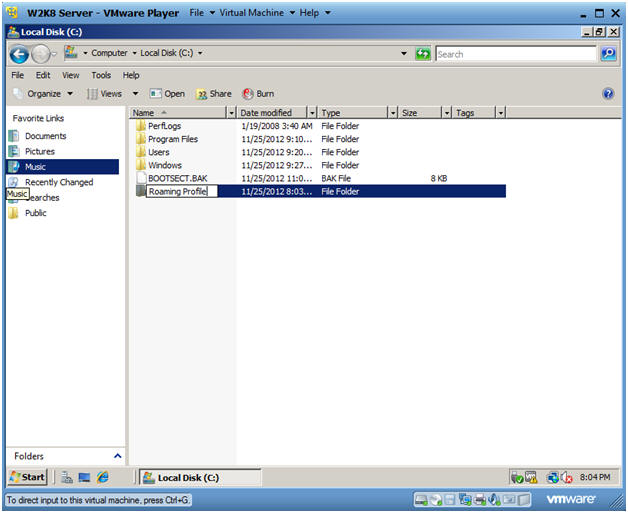Click the PerfLogs folder icon
628x513 pixels.
click(x=141, y=126)
